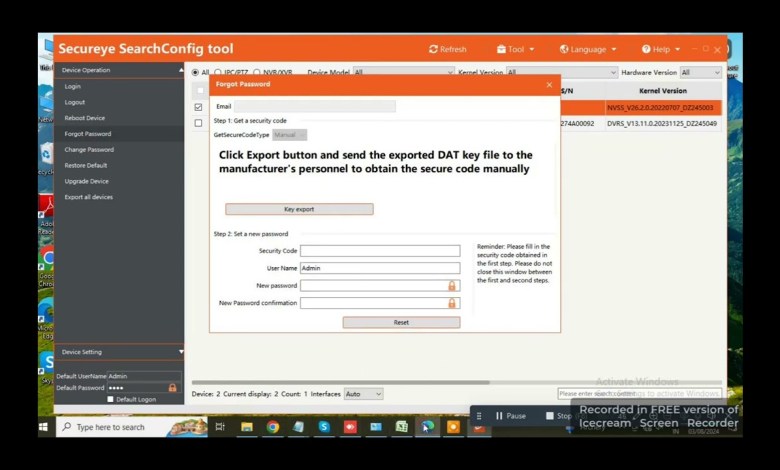780x470 pixels.
Task: Open the GetSecureCodeType dropdown
Action: (290, 135)
